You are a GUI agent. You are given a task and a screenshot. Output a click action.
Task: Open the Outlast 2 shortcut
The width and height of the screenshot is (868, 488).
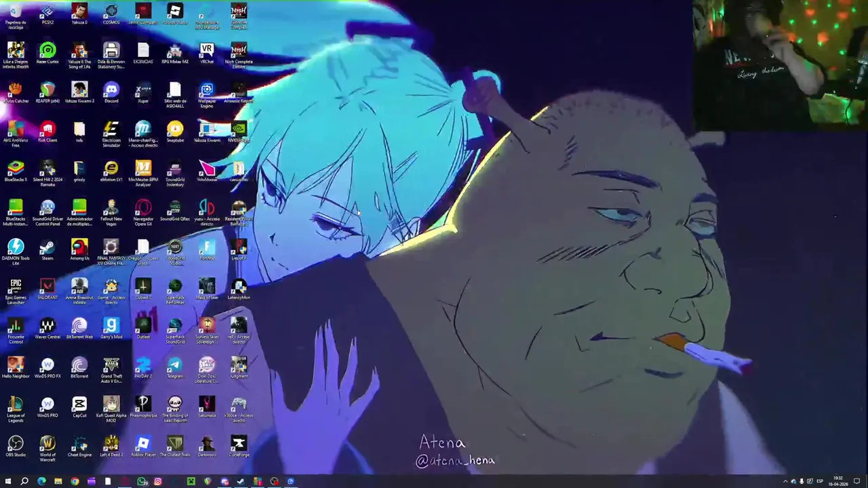pyautogui.click(x=143, y=290)
